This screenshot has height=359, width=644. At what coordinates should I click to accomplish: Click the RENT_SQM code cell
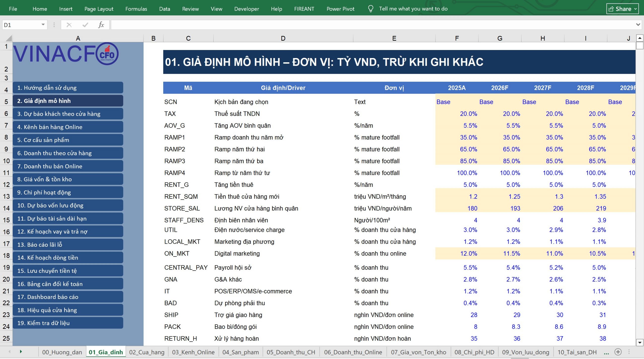(x=188, y=196)
